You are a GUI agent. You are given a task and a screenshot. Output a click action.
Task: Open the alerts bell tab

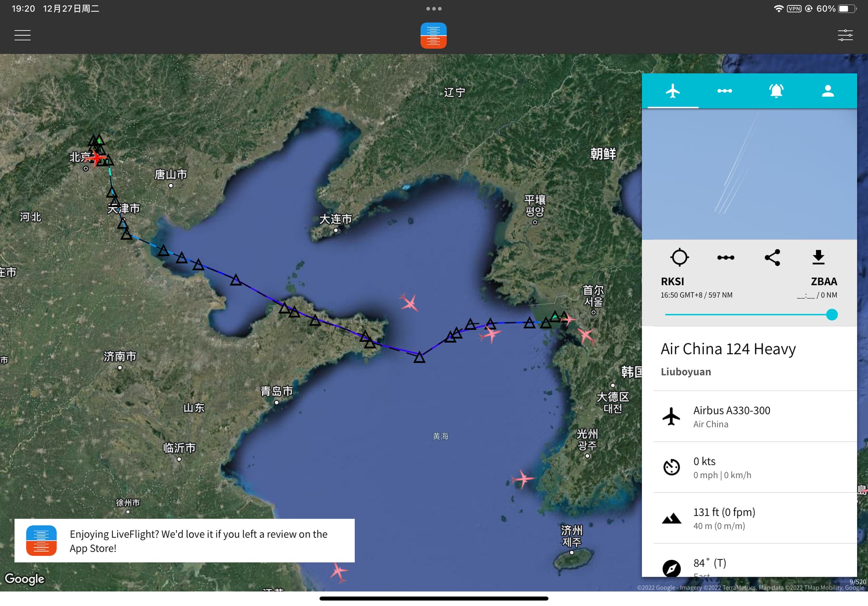click(776, 91)
